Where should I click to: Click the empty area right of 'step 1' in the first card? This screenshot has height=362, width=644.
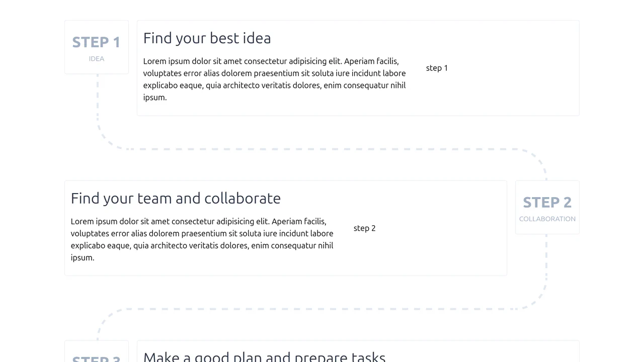point(513,68)
